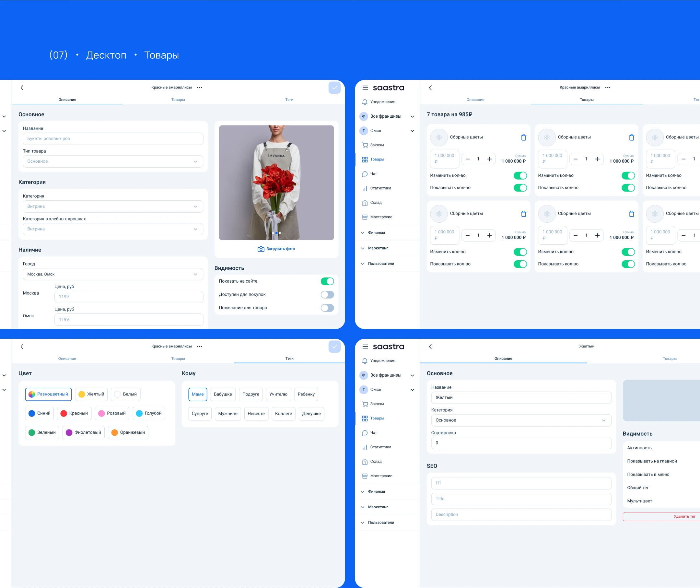Click the Удалить тег button
700x588 pixels.
tap(684, 516)
